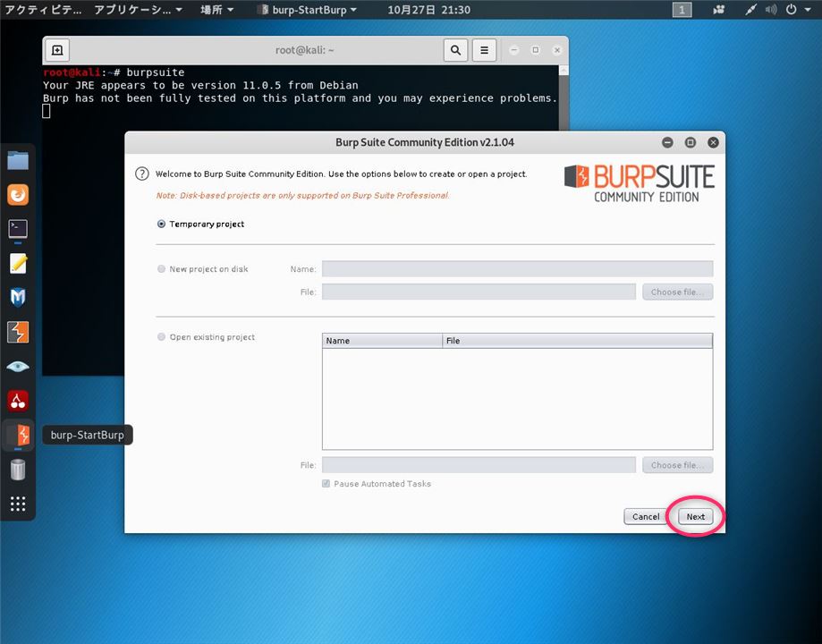Click the File column header
Screen dimensions: 822x644
(x=577, y=341)
